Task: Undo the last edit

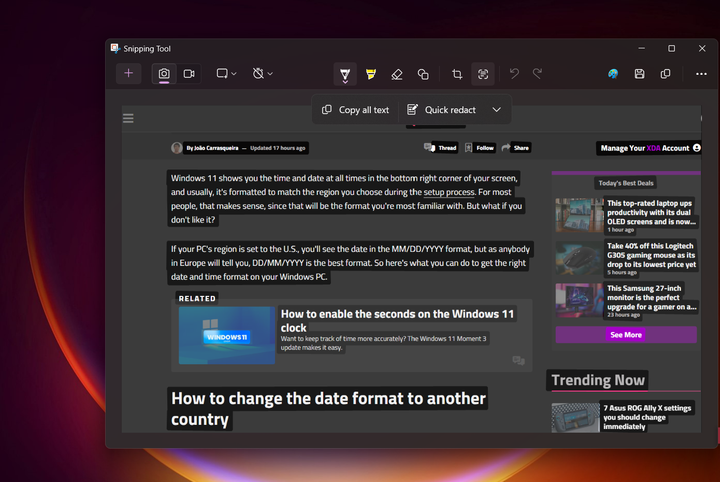Action: [x=514, y=73]
